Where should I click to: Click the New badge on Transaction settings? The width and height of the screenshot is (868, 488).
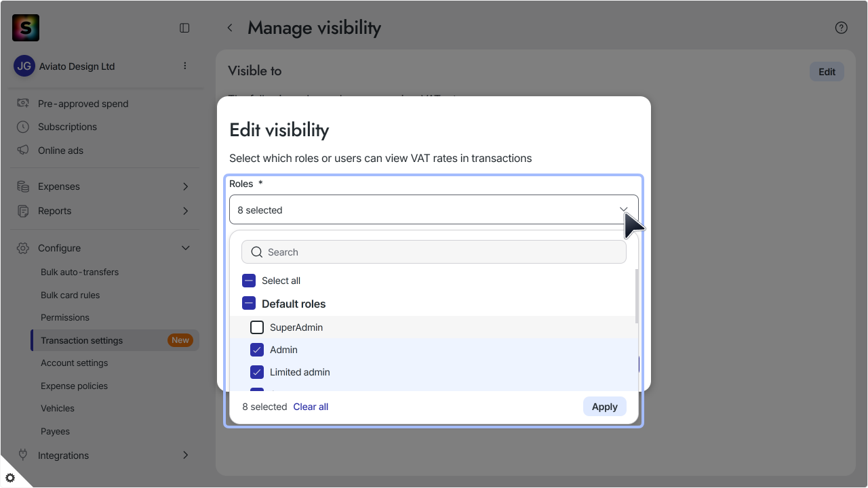180,340
